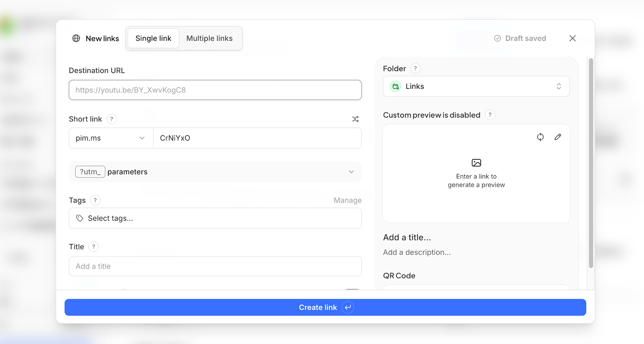Close the New links dialog
Viewport: 644px width, 344px height.
click(x=572, y=38)
